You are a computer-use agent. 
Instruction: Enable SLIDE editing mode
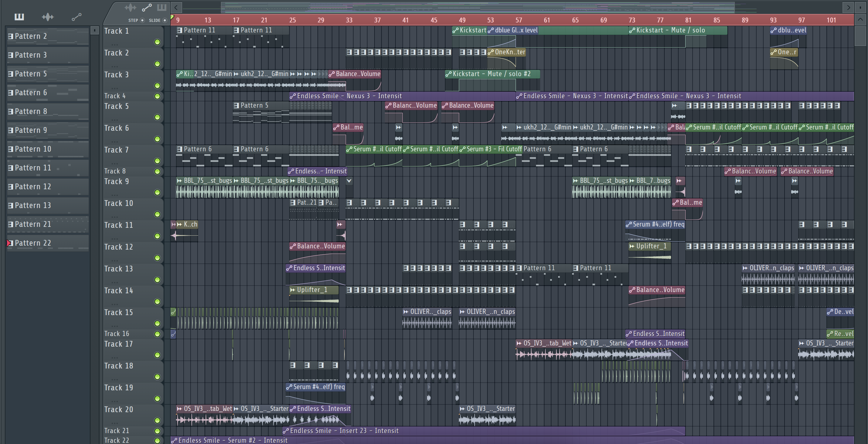tap(165, 20)
